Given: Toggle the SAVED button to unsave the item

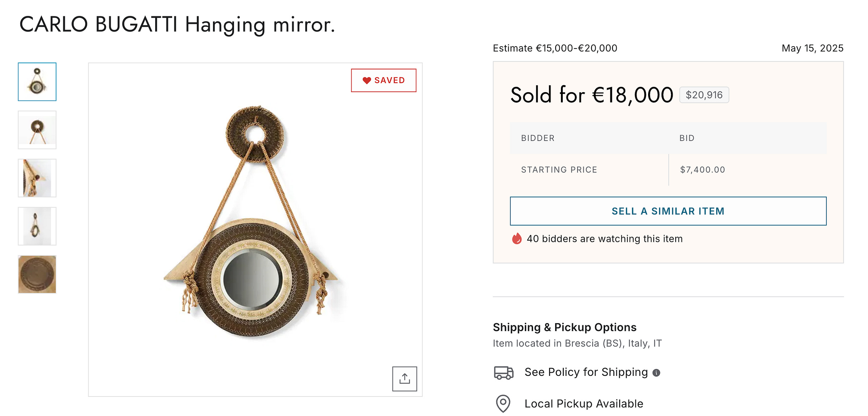Looking at the screenshot, I should pos(384,81).
